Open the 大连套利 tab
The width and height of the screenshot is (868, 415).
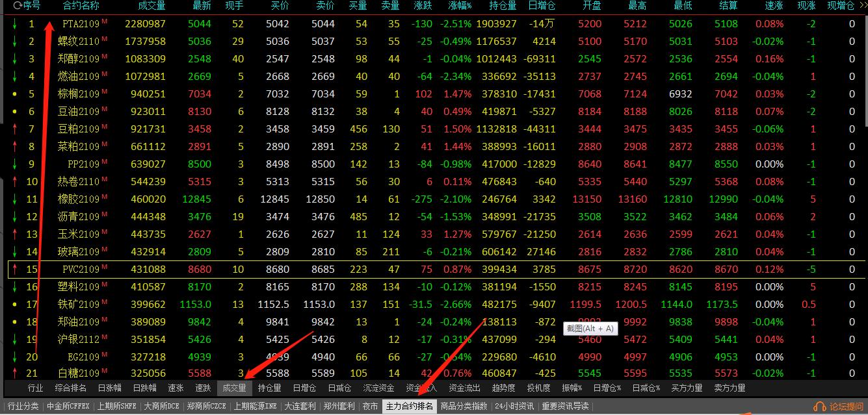[x=300, y=407]
